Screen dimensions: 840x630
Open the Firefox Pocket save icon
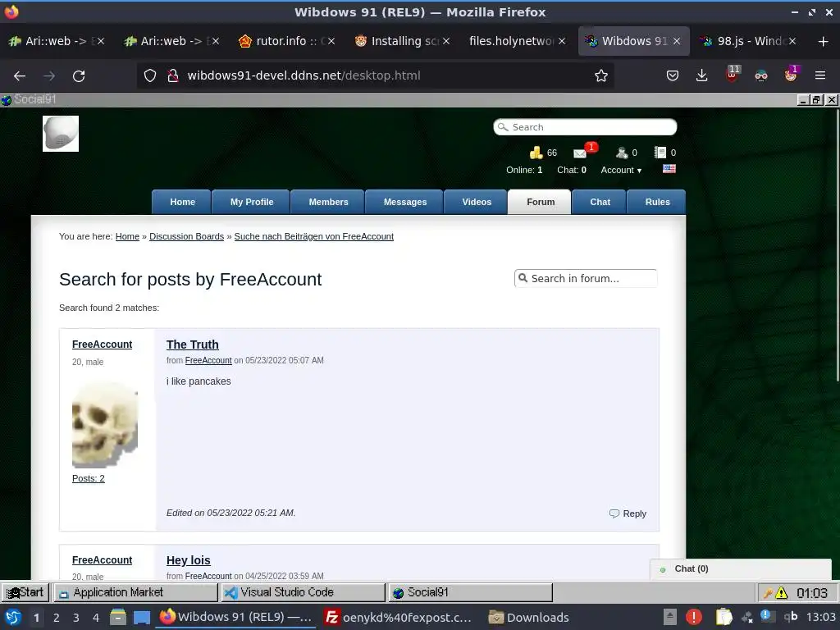coord(673,75)
